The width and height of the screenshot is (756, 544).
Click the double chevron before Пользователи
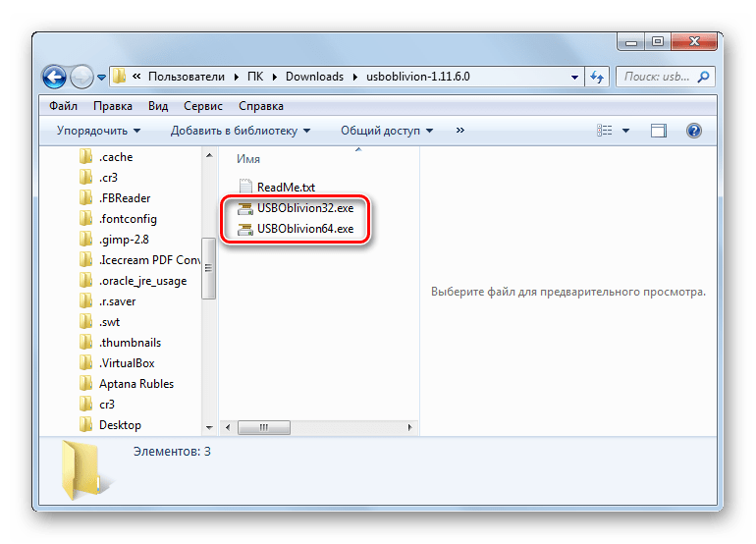coord(136,77)
